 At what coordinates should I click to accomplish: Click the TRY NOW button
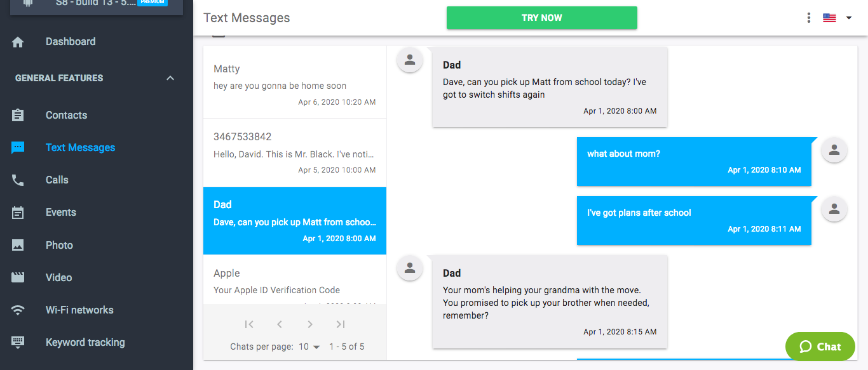point(542,18)
